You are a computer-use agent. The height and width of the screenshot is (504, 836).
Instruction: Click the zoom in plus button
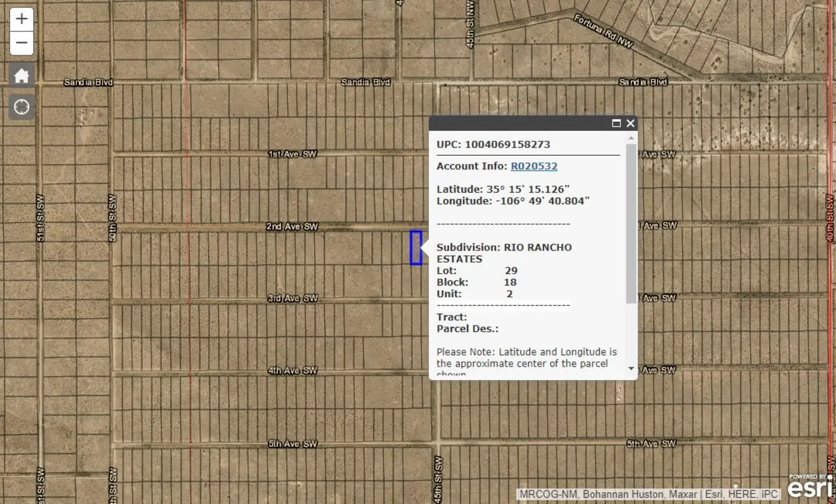pos(21,19)
